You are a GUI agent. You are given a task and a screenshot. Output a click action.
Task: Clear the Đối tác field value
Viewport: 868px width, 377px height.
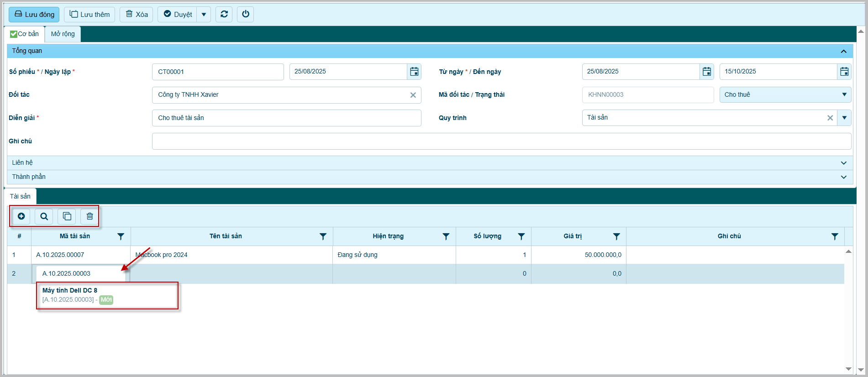[x=413, y=95]
